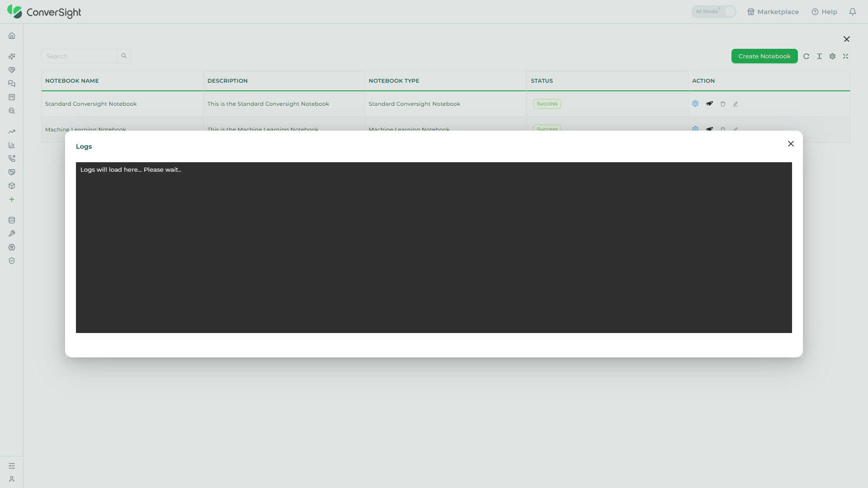This screenshot has height=488, width=868.
Task: Open the Marketplace link
Action: (773, 12)
